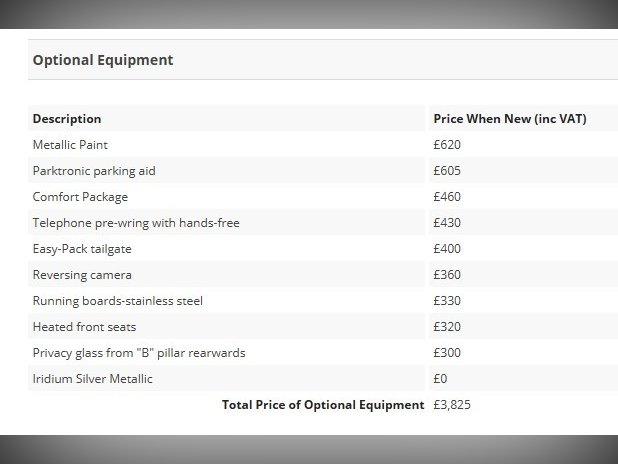
Task: Select the Easy-Pack tailgate entry
Action: coord(82,249)
